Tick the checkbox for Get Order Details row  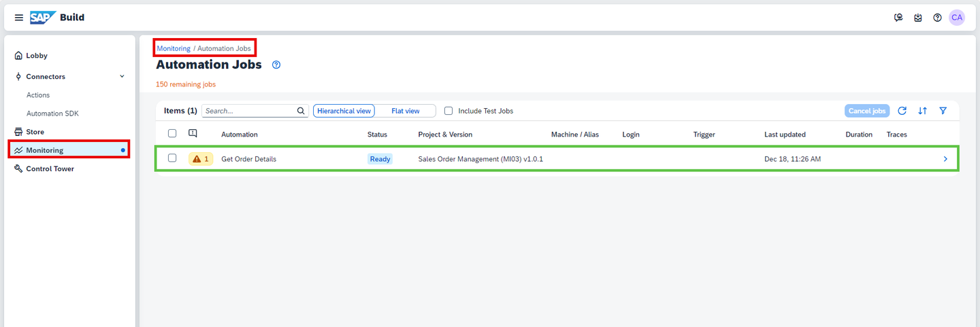coord(172,158)
